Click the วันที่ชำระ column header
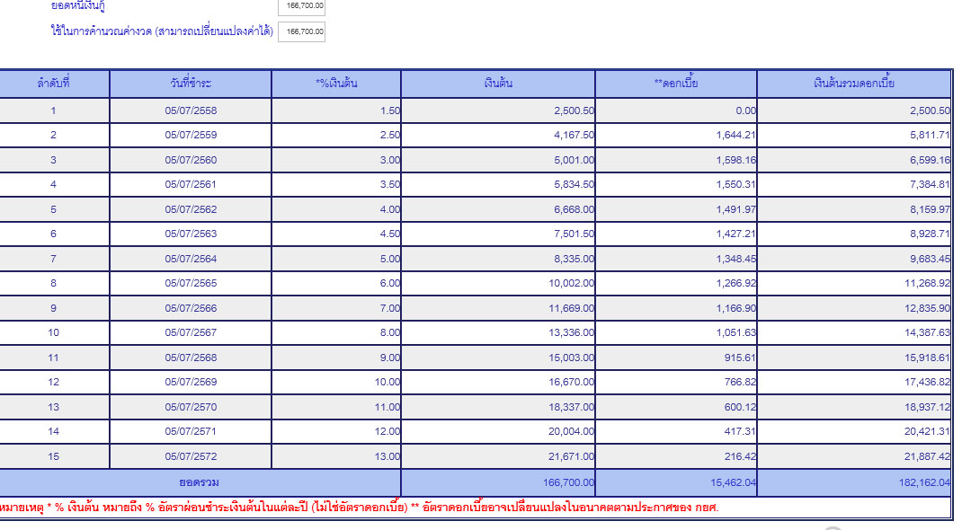This screenshot has height=530, width=980. pos(191,83)
